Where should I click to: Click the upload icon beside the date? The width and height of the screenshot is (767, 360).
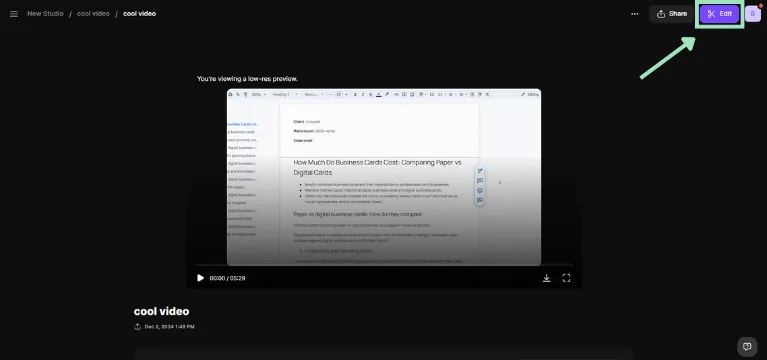(x=137, y=327)
